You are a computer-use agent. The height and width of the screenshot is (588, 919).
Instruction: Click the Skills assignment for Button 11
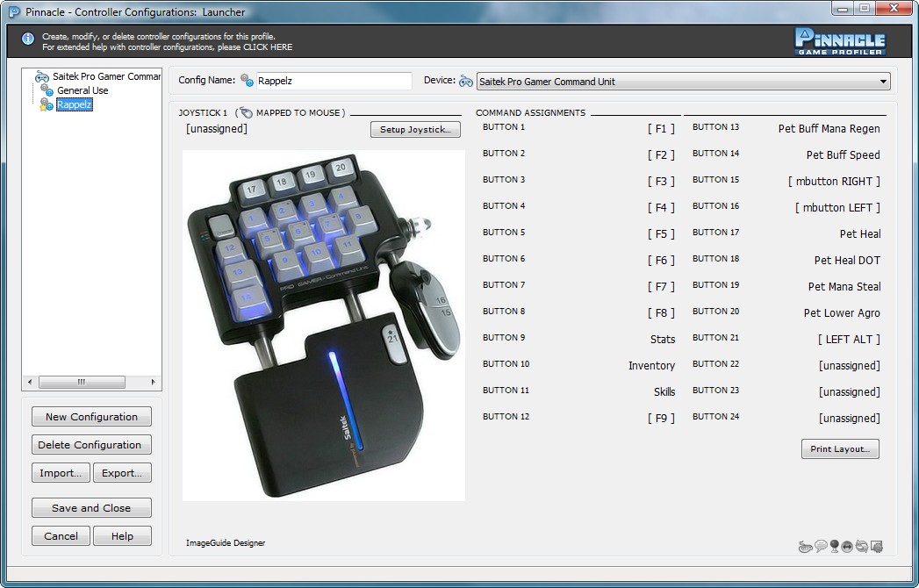(x=664, y=392)
